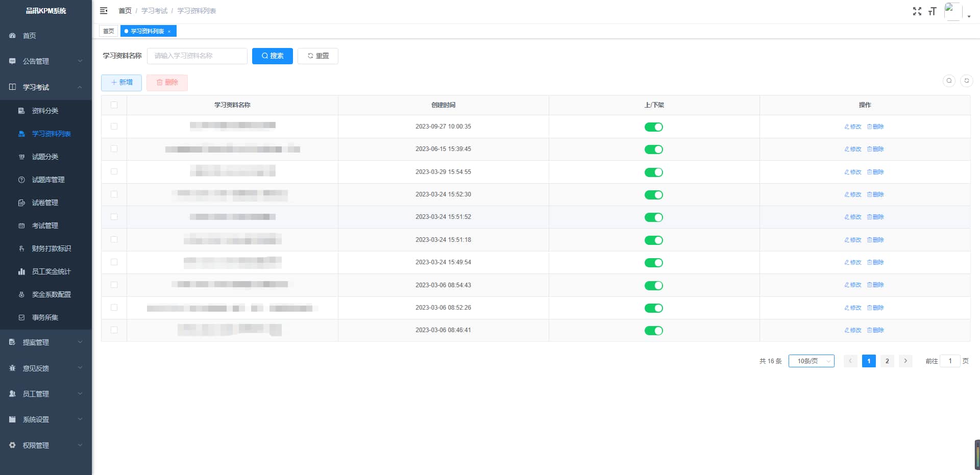Click the 重置 button
Image resolution: width=980 pixels, height=475 pixels.
point(318,56)
